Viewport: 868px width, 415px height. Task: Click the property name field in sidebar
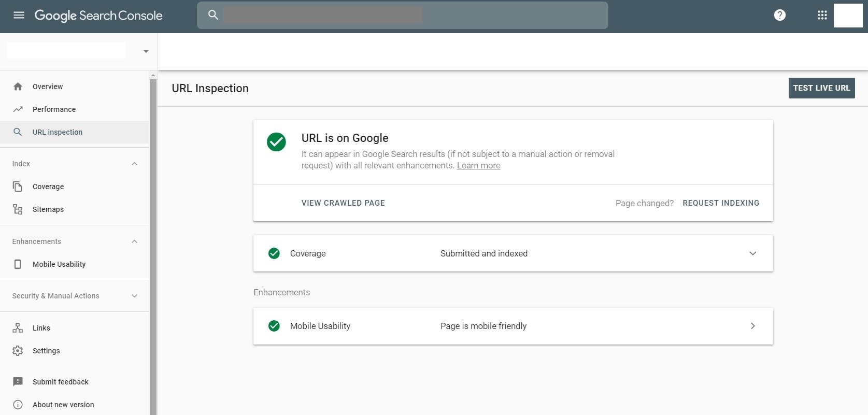pos(66,50)
